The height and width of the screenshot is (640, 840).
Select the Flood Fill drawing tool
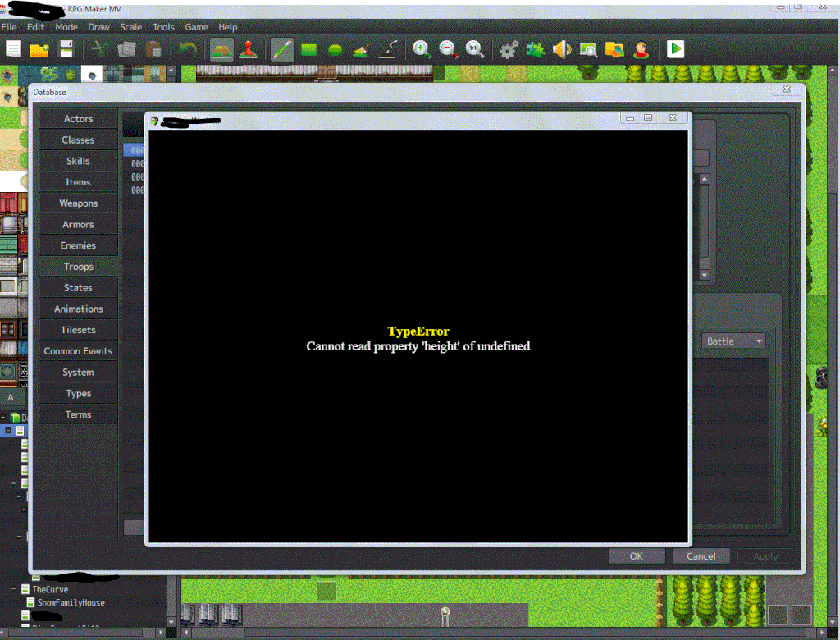tap(361, 50)
